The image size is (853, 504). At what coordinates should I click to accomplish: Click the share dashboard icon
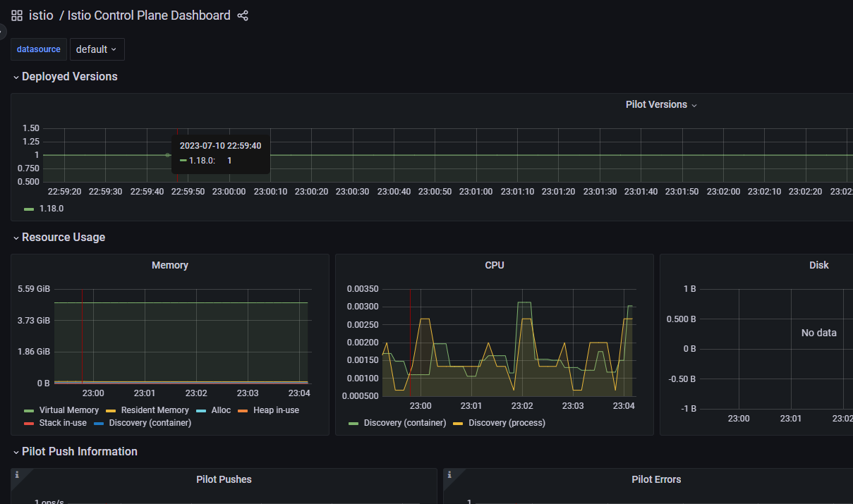click(243, 16)
